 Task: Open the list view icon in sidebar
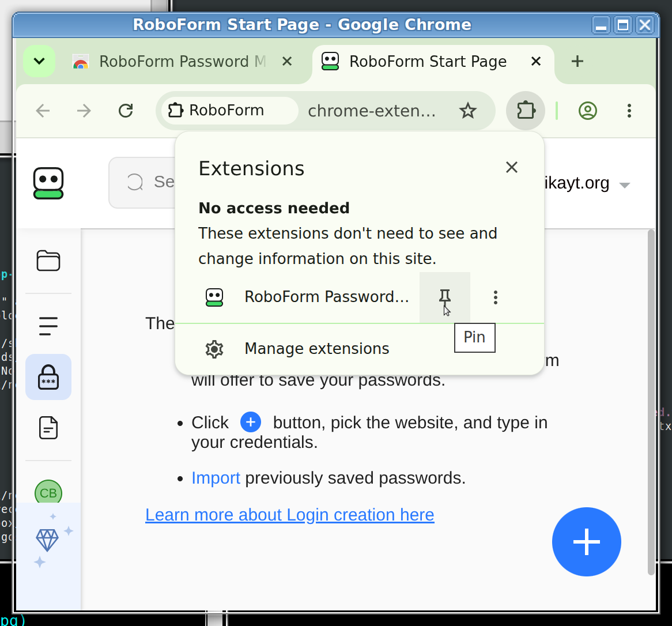click(x=48, y=326)
